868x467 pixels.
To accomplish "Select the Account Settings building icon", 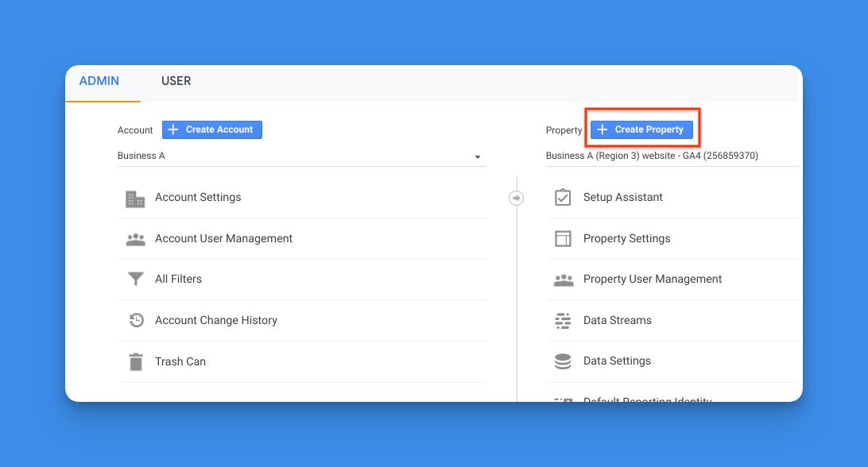I will click(x=135, y=198).
